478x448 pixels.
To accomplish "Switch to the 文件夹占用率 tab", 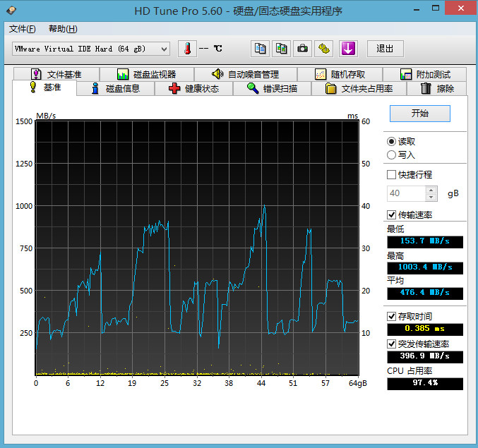I will [x=359, y=89].
